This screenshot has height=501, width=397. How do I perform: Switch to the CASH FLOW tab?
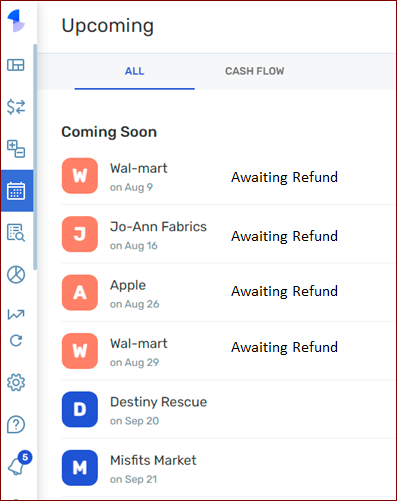tap(255, 71)
